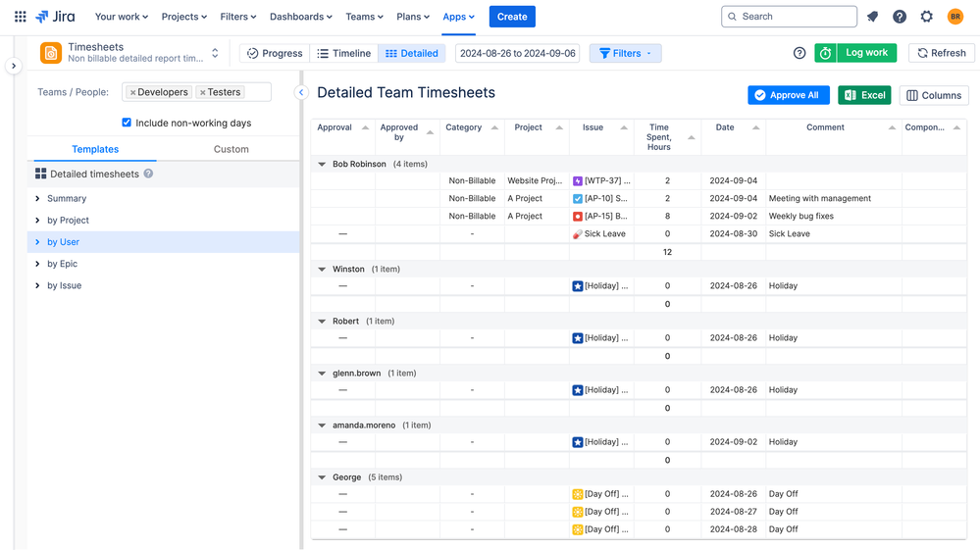Click Day Off icon for 2024-08-27
This screenshot has width=980, height=550.
coord(578,512)
